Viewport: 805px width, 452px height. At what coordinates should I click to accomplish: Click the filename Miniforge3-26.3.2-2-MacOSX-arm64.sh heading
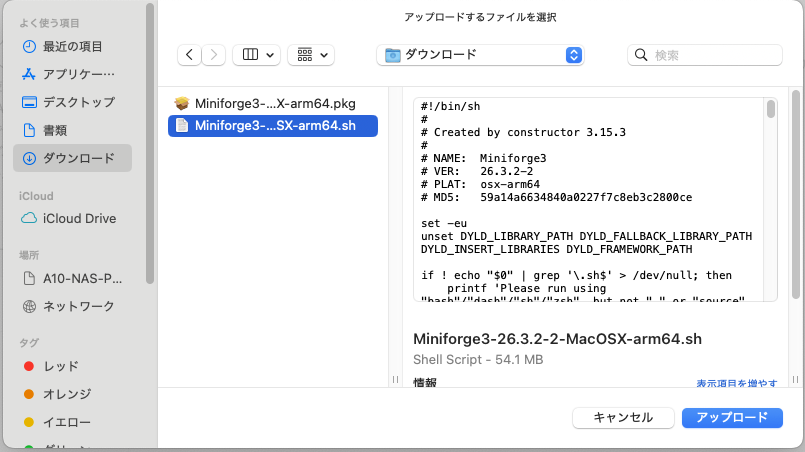pos(557,339)
